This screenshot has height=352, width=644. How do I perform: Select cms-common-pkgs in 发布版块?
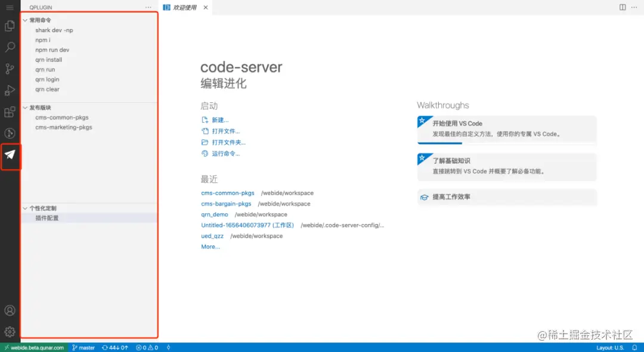(62, 117)
